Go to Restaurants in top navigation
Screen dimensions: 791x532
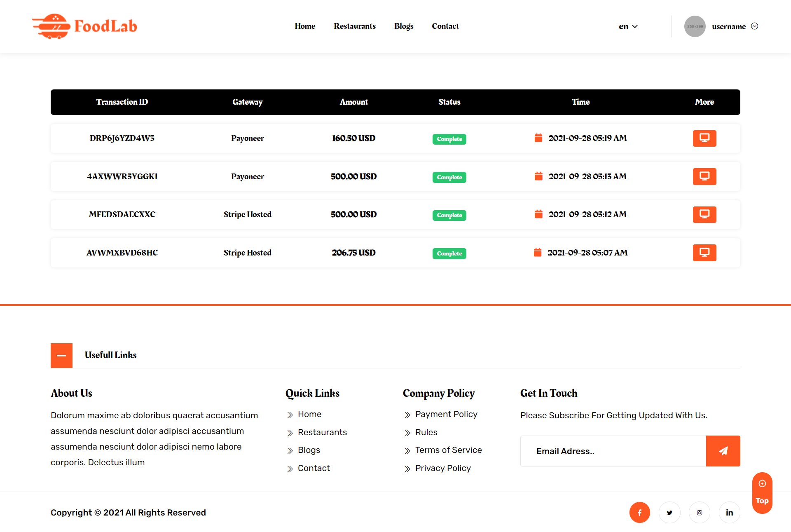coord(354,26)
